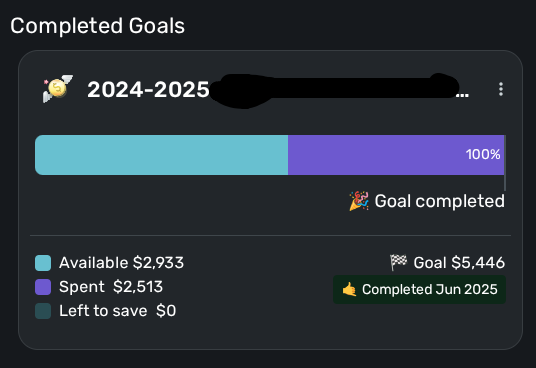Select the Completed Jun 2025 badge
The image size is (536, 368).
(x=419, y=289)
